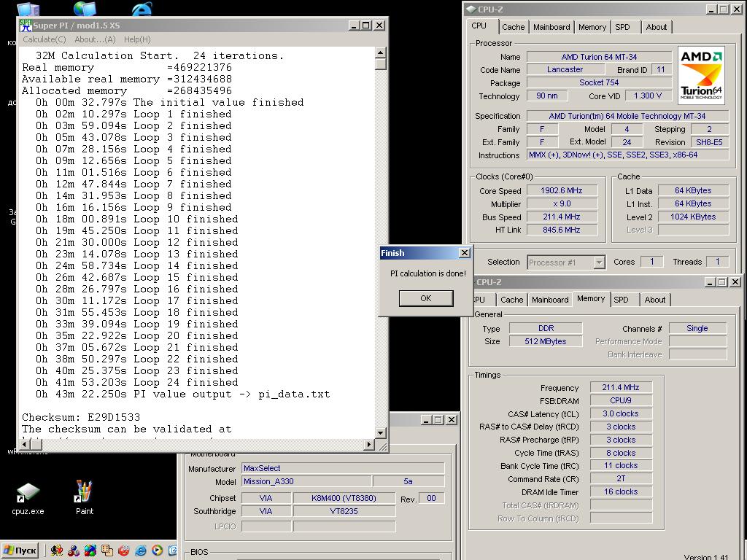Click the 'x 9.0' multiplier value

pos(561,203)
